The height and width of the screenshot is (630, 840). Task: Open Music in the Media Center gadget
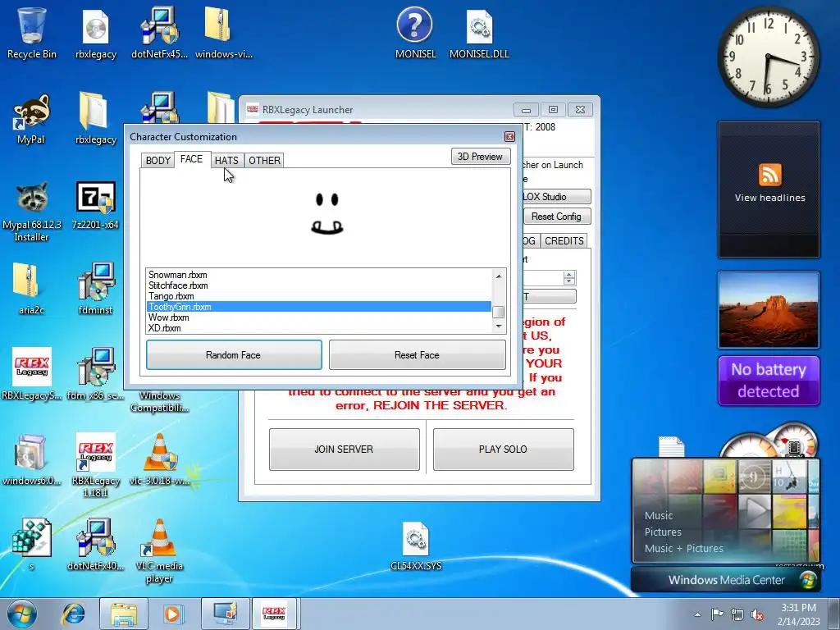pos(659,515)
